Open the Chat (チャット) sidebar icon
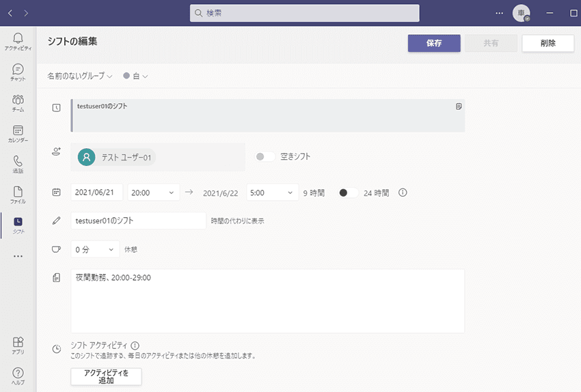This screenshot has height=392, width=581. coord(18,72)
